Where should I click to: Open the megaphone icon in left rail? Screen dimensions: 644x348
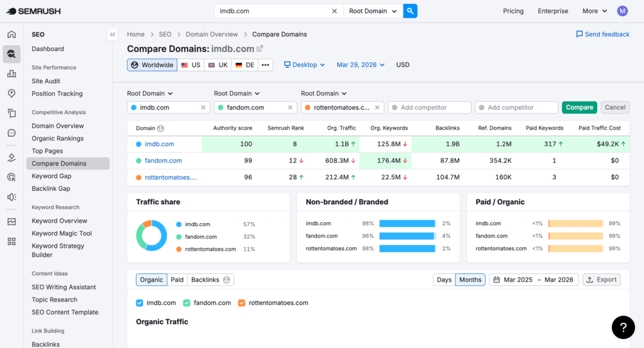pos(12,197)
